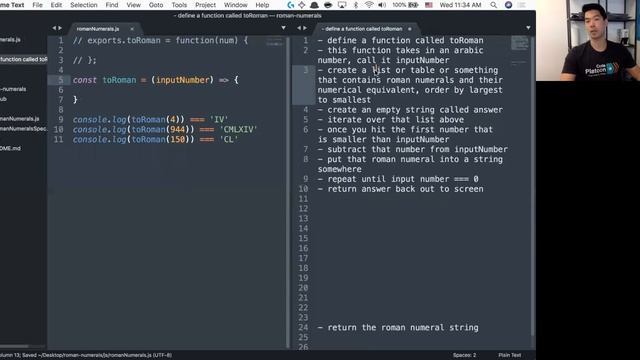The height and width of the screenshot is (360, 640).
Task: Click 'Plain Text' syntax selector in status bar
Action: coord(509,355)
